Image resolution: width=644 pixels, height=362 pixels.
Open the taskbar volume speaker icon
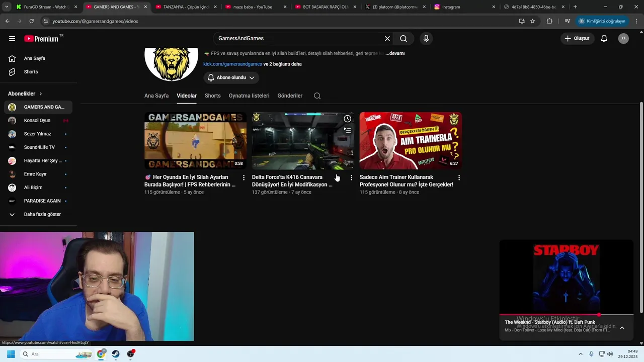610,354
